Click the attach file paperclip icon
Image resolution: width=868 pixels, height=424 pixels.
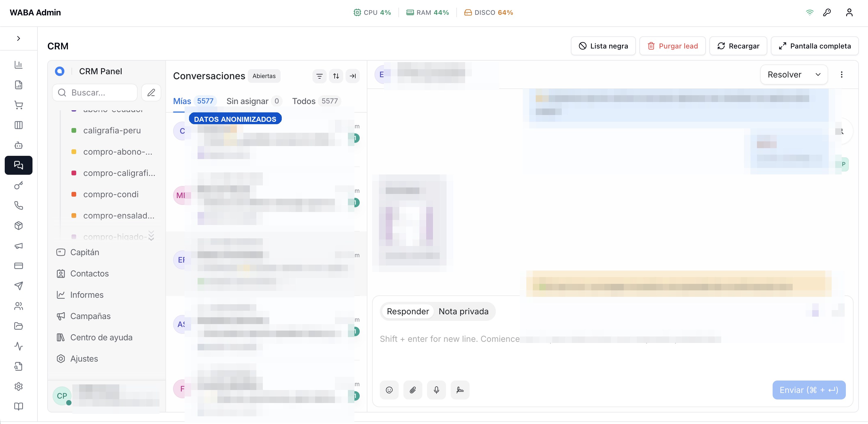coord(413,390)
